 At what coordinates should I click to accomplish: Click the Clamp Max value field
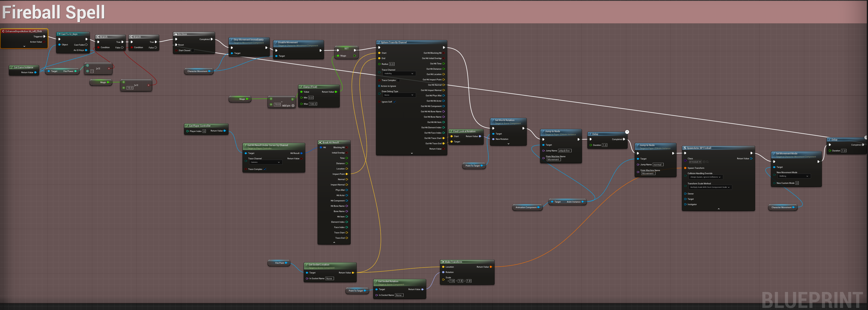point(313,104)
